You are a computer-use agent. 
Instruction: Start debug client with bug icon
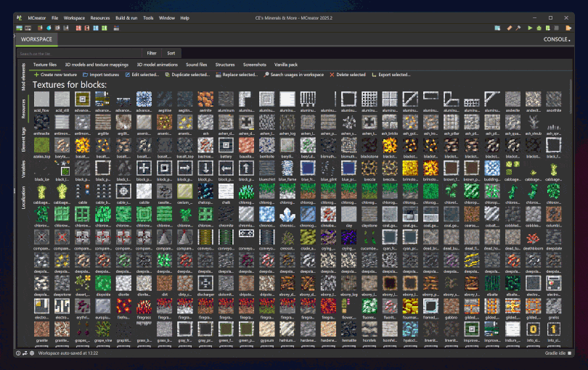[x=539, y=28]
